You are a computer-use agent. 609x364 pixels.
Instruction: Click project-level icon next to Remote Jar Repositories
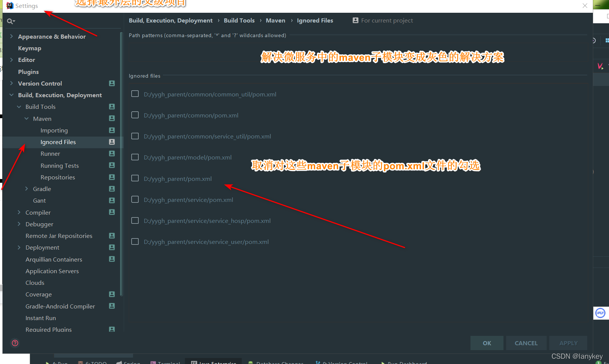pyautogui.click(x=112, y=236)
